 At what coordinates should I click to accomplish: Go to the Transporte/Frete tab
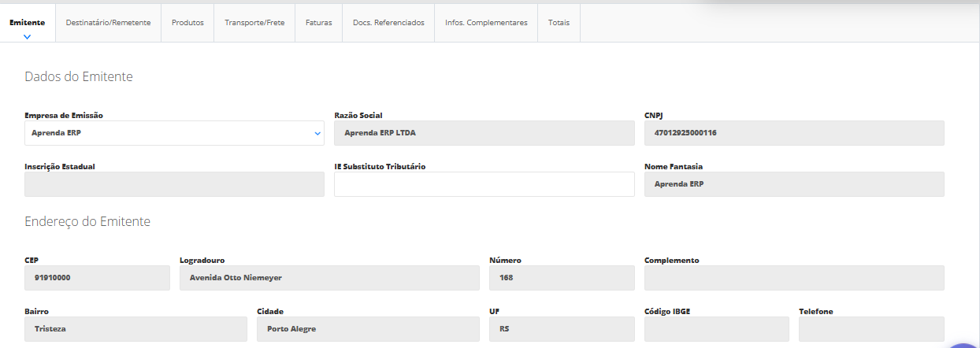[254, 23]
